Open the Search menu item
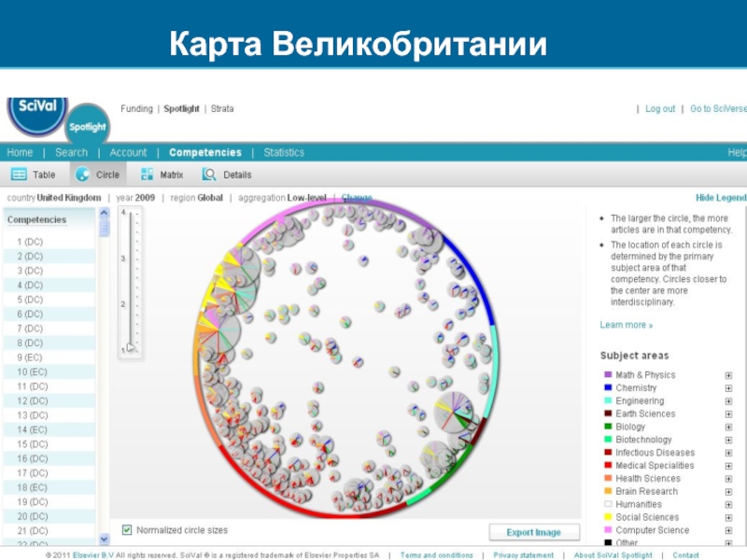Screen dimensions: 747x560 click(72, 152)
